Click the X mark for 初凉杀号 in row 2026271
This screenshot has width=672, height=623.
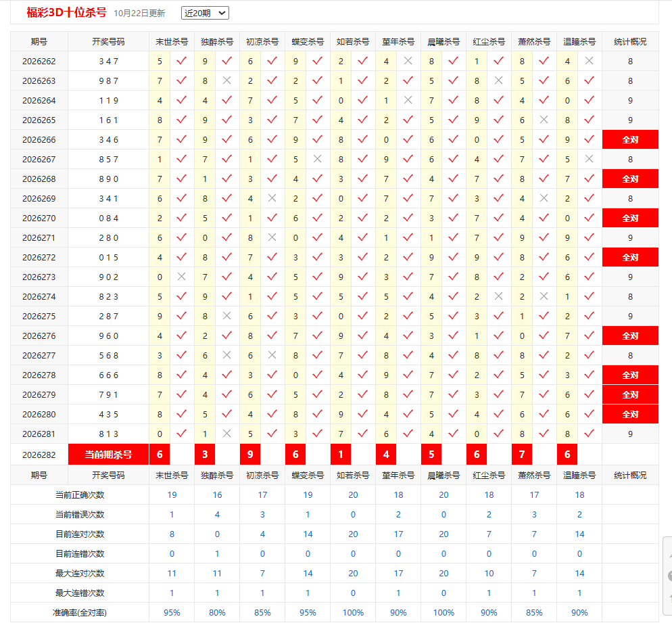[x=272, y=237]
